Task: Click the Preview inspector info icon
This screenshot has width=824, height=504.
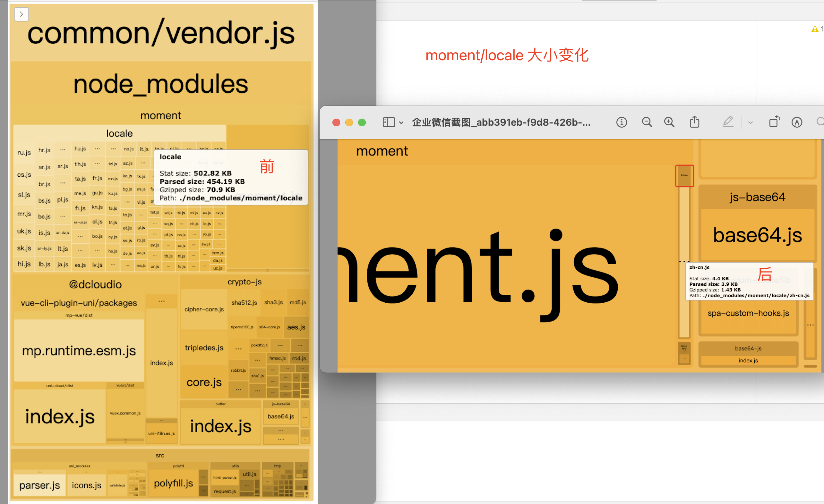Action: coord(621,122)
